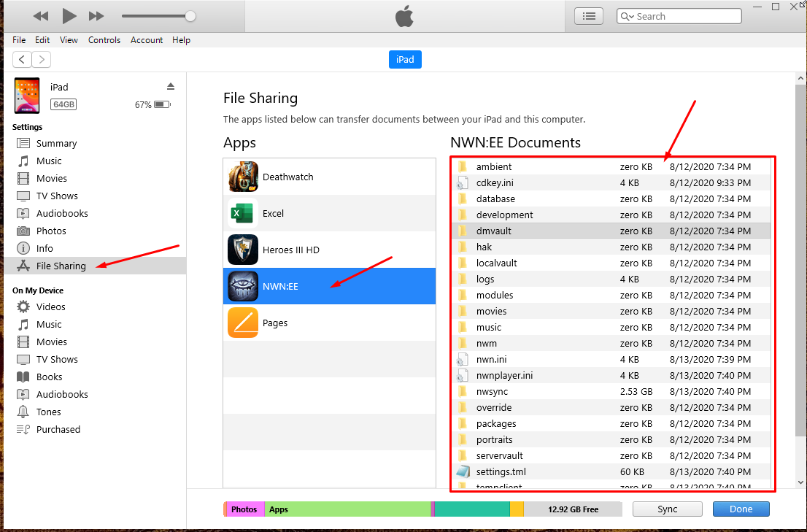Select the Pages app icon
Image resolution: width=807 pixels, height=532 pixels.
(243, 323)
